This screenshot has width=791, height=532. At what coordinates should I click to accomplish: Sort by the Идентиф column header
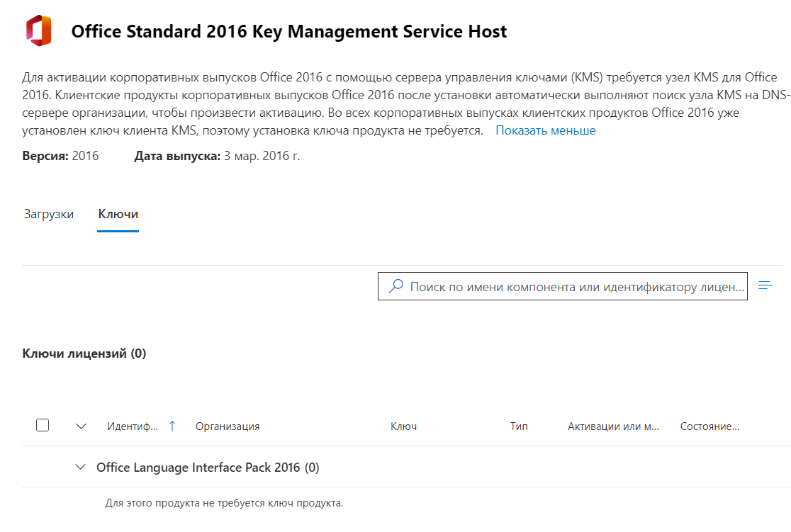pyautogui.click(x=133, y=426)
